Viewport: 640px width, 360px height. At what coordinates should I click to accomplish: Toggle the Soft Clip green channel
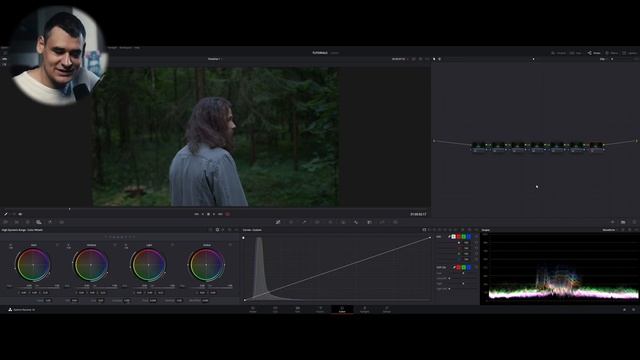pyautogui.click(x=464, y=267)
